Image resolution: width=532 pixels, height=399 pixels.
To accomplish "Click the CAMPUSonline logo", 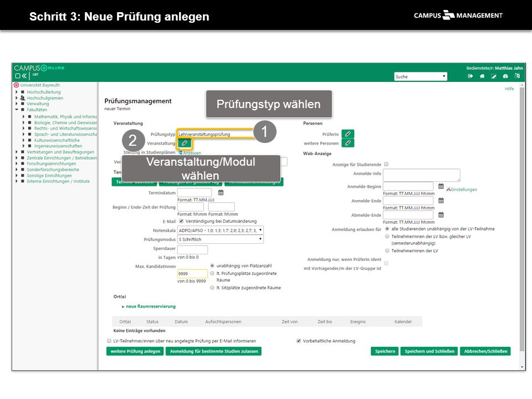I will pyautogui.click(x=39, y=68).
